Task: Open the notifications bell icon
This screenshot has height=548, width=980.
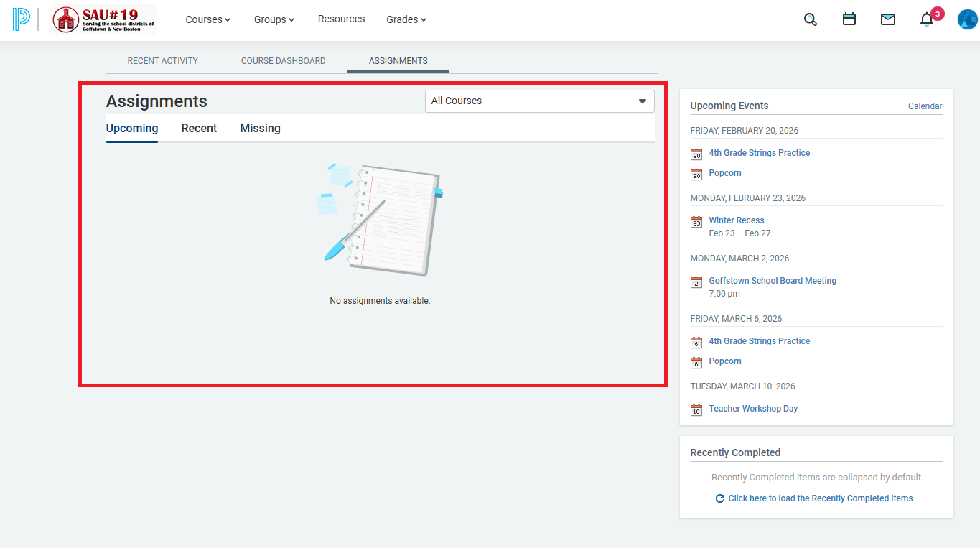Action: [927, 19]
